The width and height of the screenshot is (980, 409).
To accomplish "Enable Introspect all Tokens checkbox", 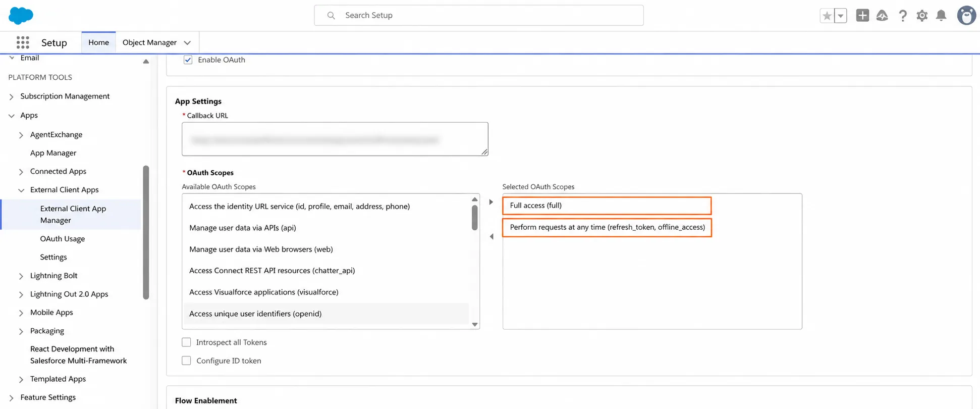I will point(186,342).
